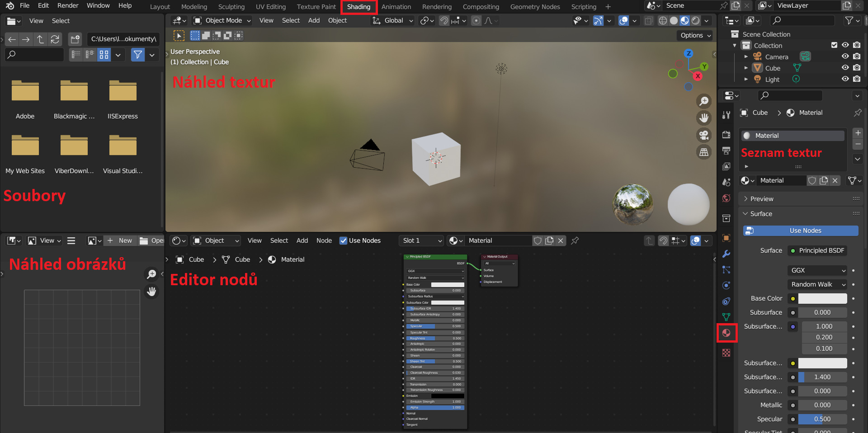868x433 pixels.
Task: Hide the Camera in viewport
Action: pos(845,56)
